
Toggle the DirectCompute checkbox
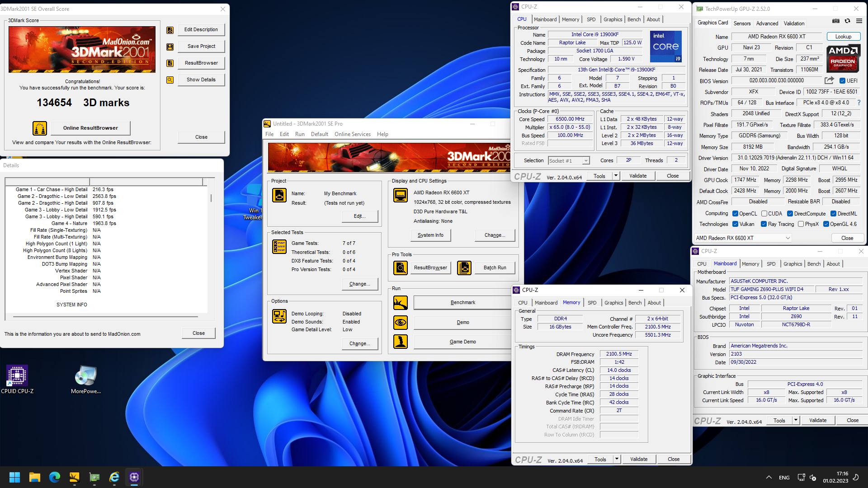pos(790,214)
